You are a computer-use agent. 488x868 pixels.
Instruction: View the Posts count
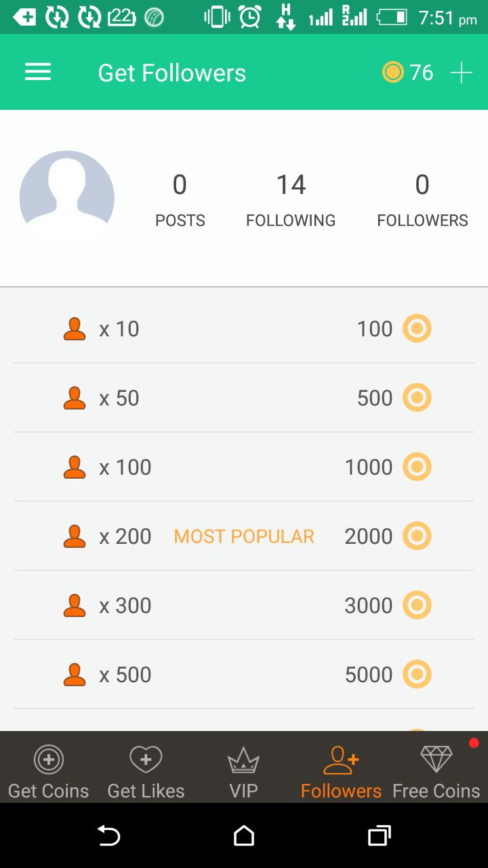point(180,199)
